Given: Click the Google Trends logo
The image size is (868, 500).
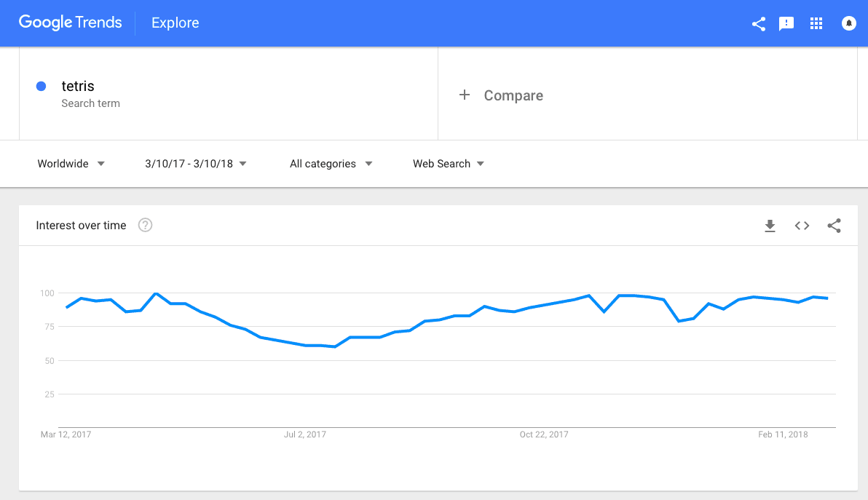Looking at the screenshot, I should pos(70,23).
